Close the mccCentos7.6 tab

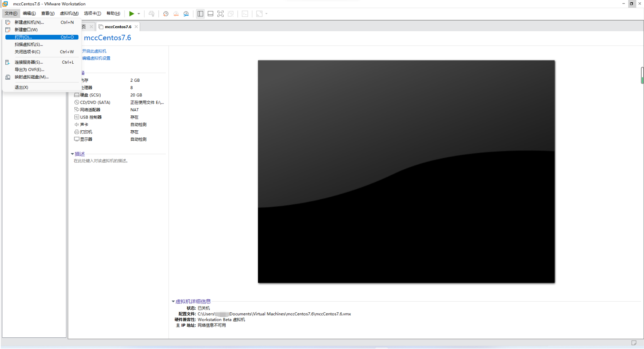(x=136, y=27)
